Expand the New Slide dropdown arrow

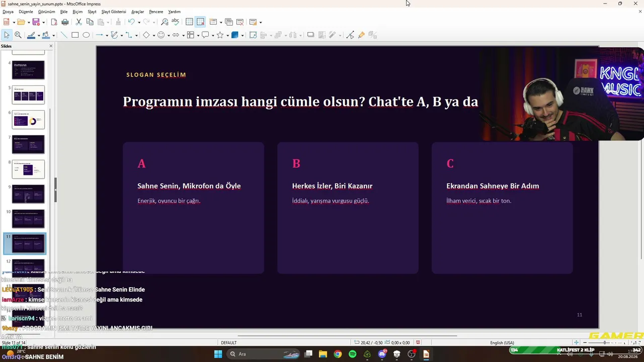click(x=220, y=22)
